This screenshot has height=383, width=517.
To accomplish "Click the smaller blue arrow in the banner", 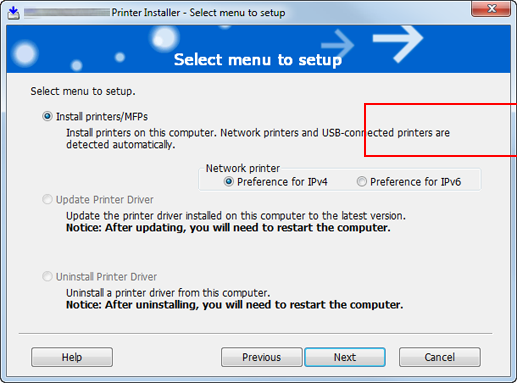I will 337,44.
